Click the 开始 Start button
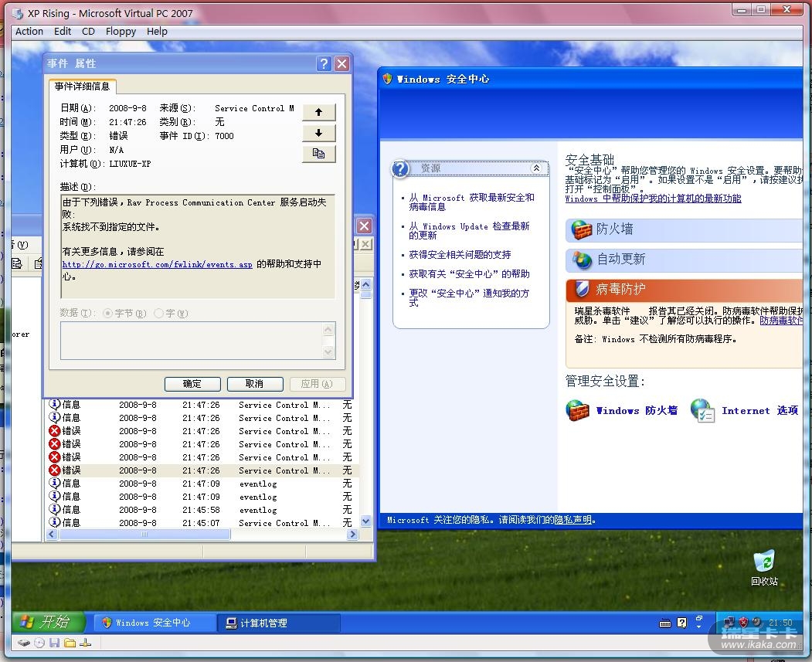The height and width of the screenshot is (662, 812). [x=46, y=622]
